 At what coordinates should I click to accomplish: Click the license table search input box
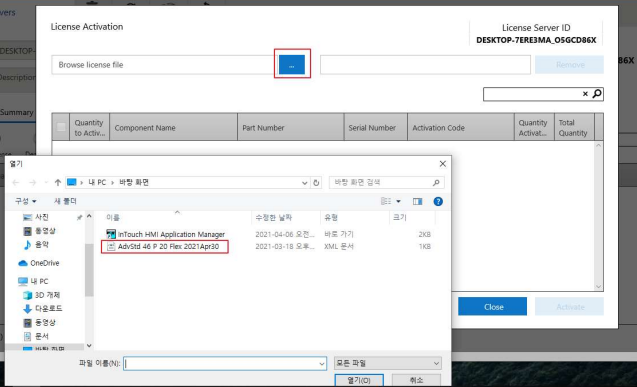coord(532,94)
